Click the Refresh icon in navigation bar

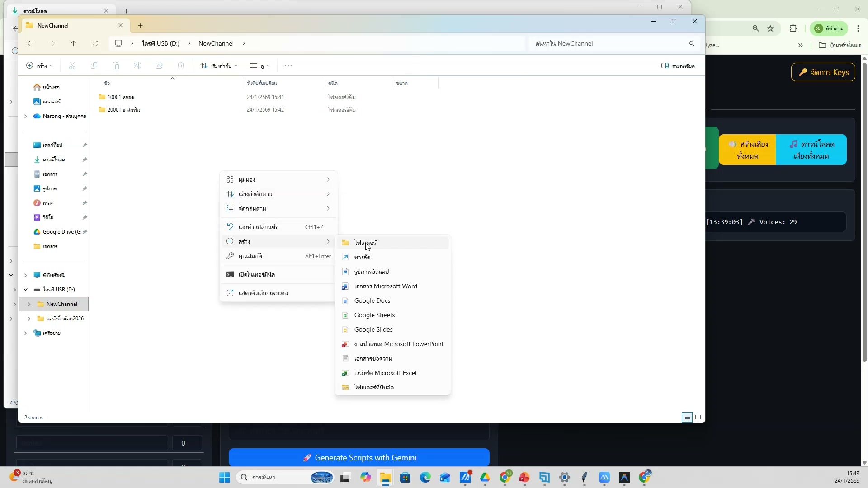(95, 43)
